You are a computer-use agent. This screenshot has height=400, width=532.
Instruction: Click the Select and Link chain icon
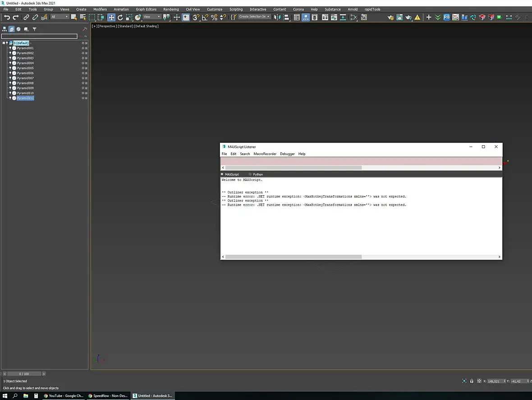click(x=26, y=17)
